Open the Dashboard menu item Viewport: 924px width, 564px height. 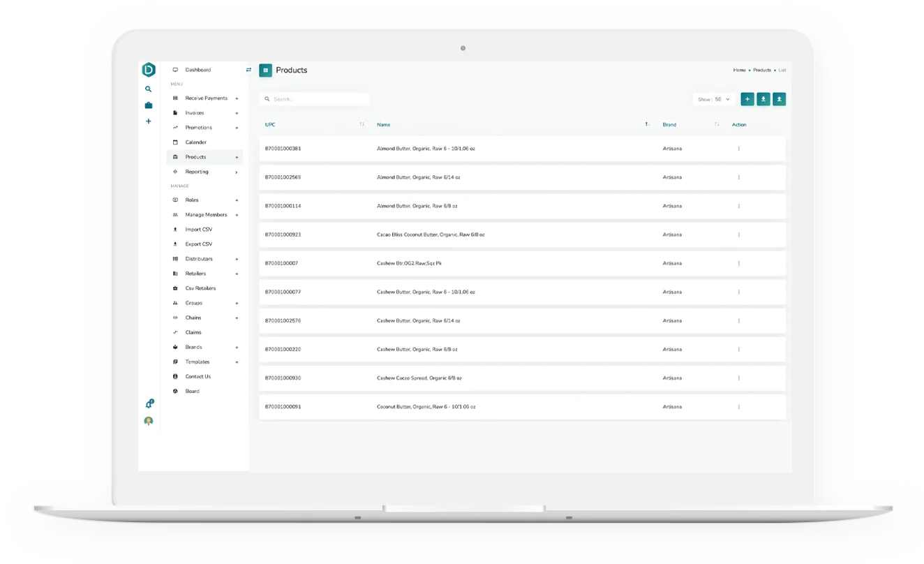(198, 70)
